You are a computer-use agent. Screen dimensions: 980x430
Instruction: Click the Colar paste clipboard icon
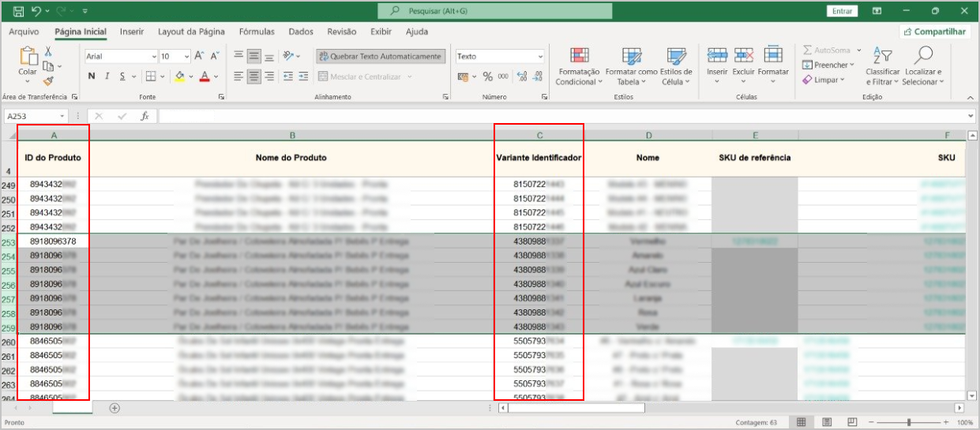pyautogui.click(x=28, y=57)
